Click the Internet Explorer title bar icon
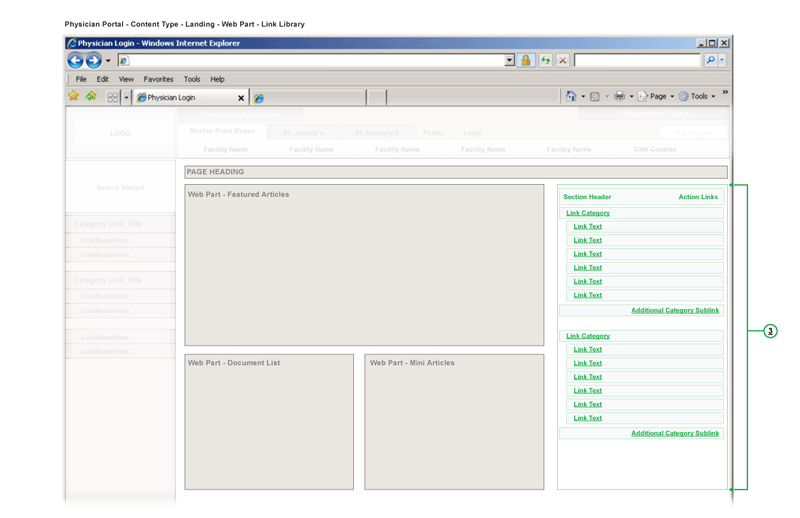This screenshot has height=518, width=800. tap(72, 43)
